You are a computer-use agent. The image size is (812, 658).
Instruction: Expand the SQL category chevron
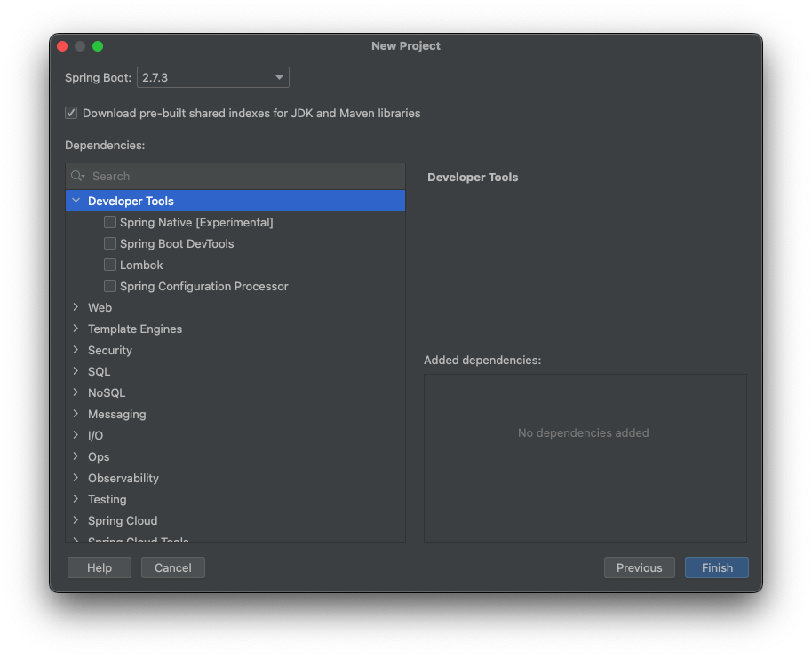click(76, 370)
